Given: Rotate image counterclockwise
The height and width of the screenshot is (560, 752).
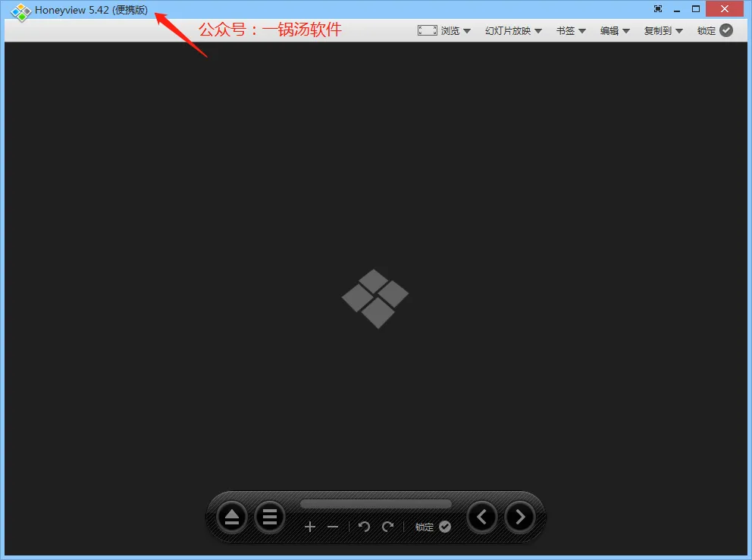Looking at the screenshot, I should pos(364,527).
